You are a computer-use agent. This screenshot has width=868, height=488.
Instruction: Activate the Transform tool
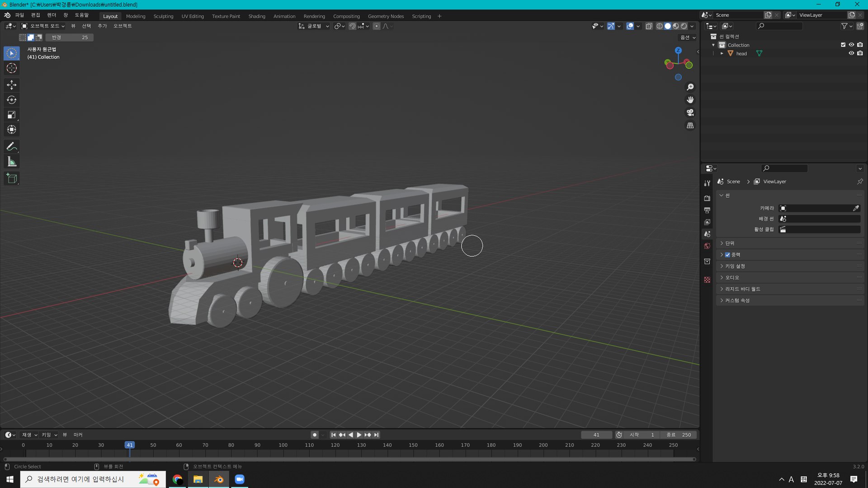(x=12, y=130)
